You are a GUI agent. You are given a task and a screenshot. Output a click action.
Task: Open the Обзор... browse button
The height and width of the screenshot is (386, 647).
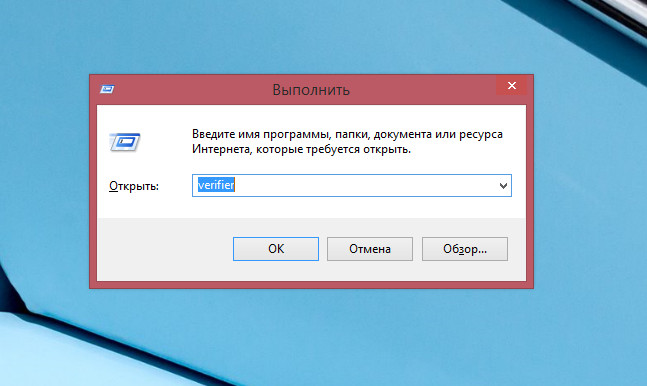465,249
